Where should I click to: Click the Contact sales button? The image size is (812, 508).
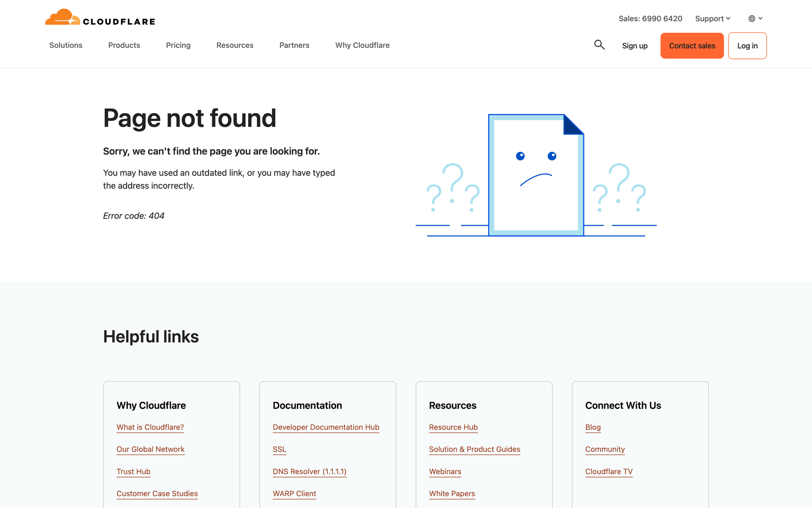click(692, 46)
